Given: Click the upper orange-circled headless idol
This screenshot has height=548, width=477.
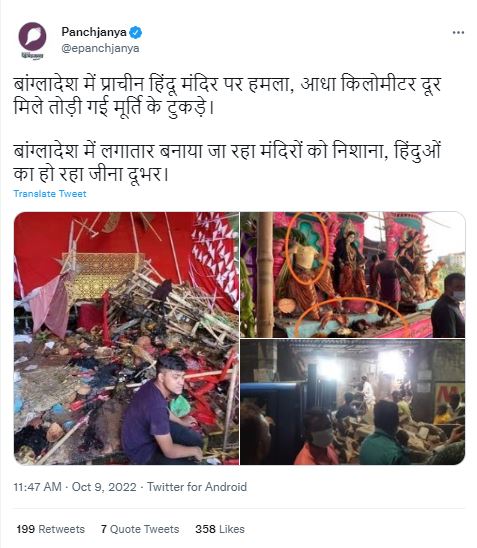Looking at the screenshot, I should [x=306, y=248].
